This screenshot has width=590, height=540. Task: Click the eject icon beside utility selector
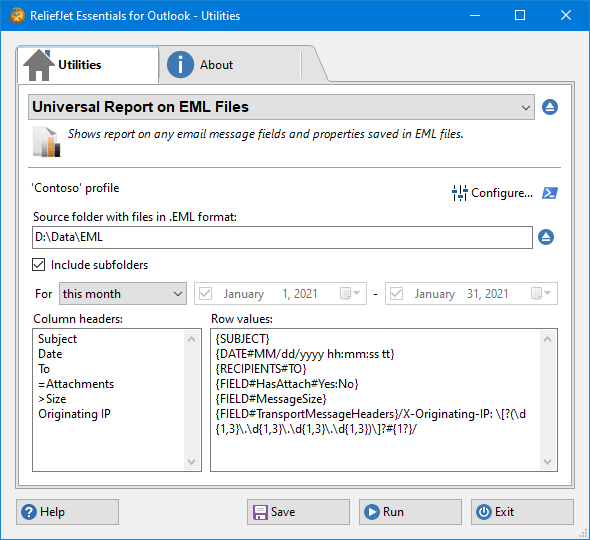pyautogui.click(x=549, y=107)
